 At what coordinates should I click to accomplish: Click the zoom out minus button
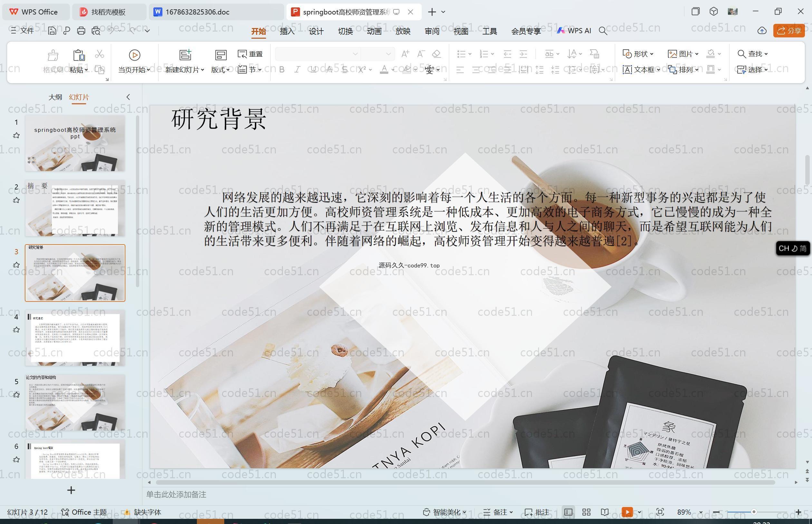[x=716, y=512]
